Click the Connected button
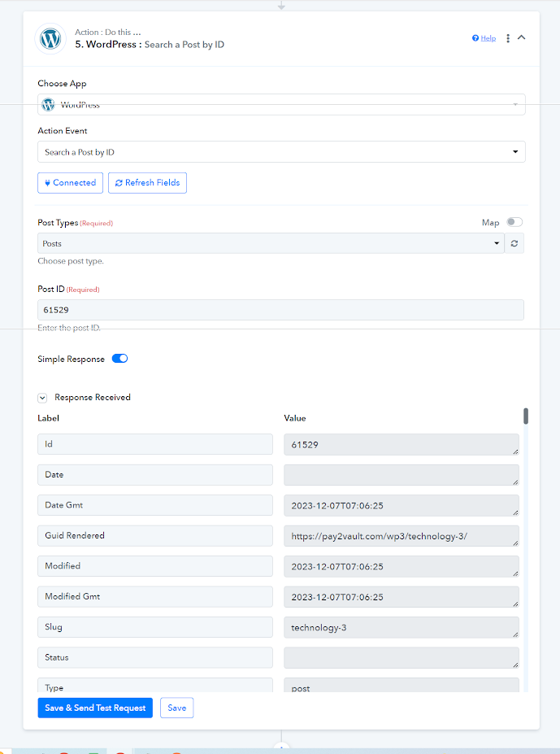The width and height of the screenshot is (560, 754). click(x=70, y=183)
